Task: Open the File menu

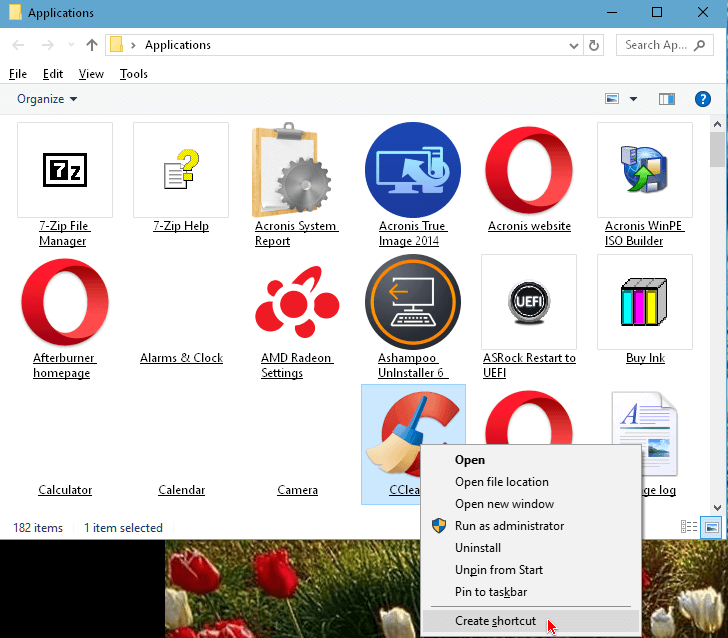Action: [18, 74]
